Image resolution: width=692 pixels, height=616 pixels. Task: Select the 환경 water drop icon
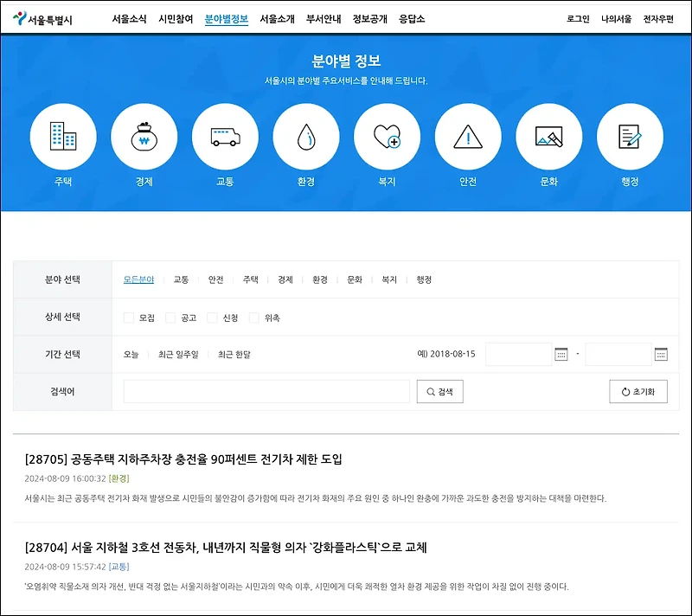(x=305, y=137)
